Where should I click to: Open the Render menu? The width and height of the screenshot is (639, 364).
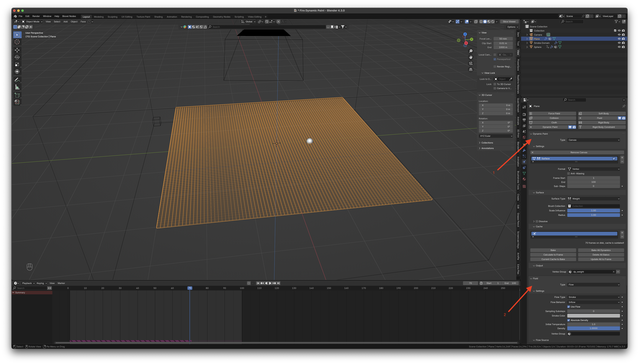[36, 16]
